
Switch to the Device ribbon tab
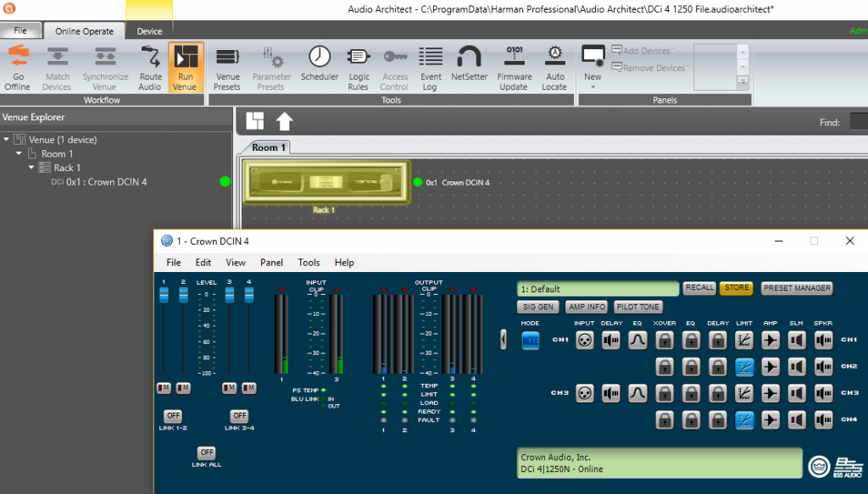click(149, 31)
